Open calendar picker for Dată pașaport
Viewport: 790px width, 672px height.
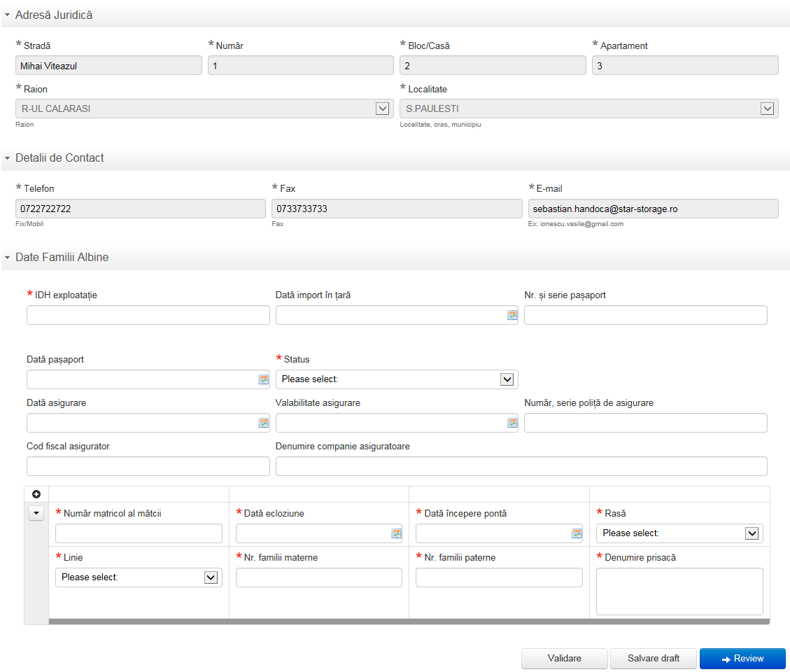coord(263,380)
